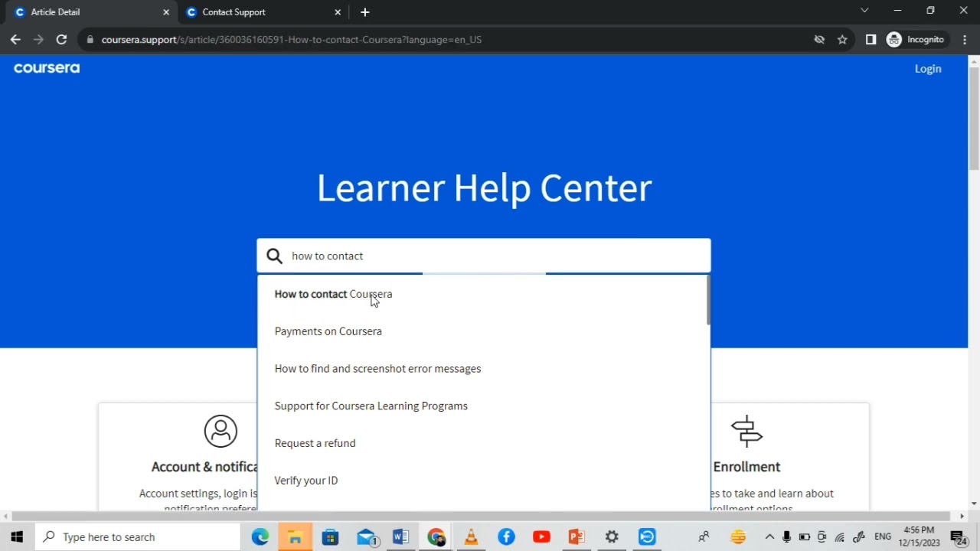Image resolution: width=980 pixels, height=551 pixels.
Task: Go back with the browser back arrow
Action: 15,40
